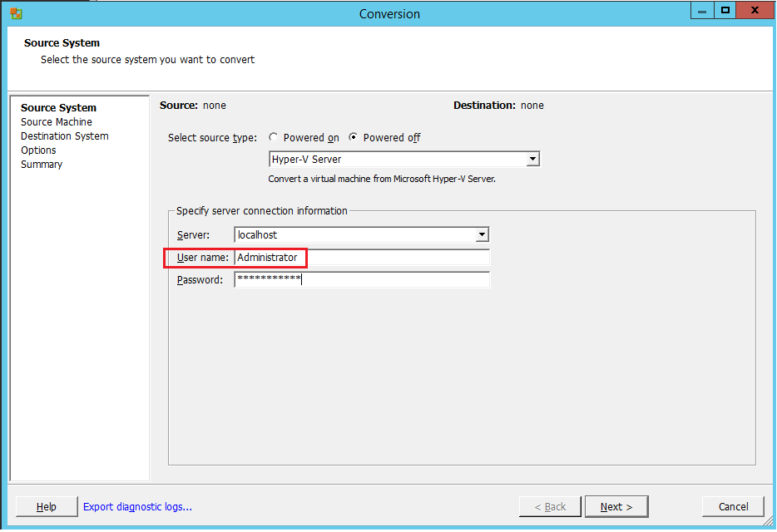777x532 pixels.
Task: Click the 'Select the source system' subtitle
Action: [x=148, y=60]
